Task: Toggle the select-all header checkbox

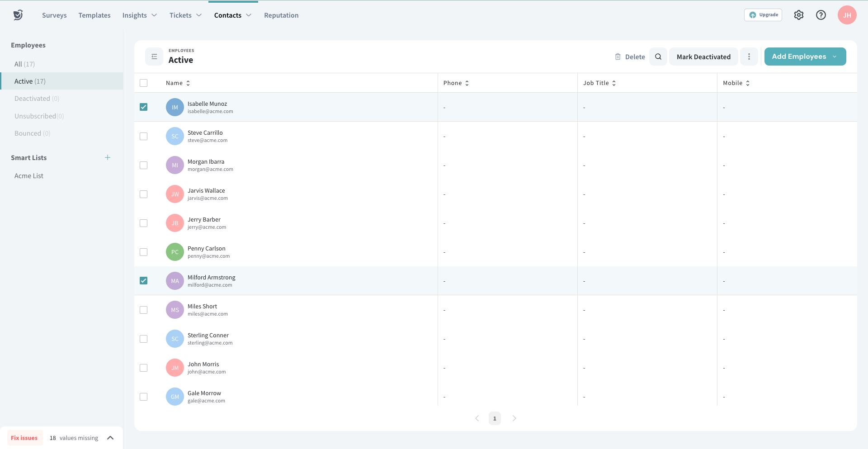Action: click(x=144, y=83)
